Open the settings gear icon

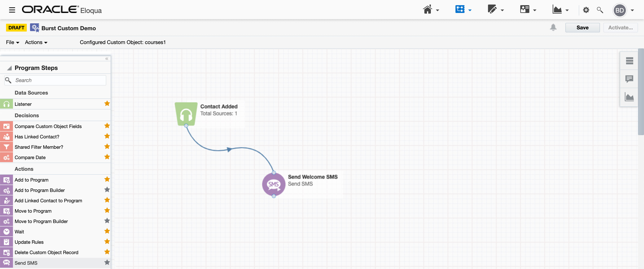tap(586, 10)
